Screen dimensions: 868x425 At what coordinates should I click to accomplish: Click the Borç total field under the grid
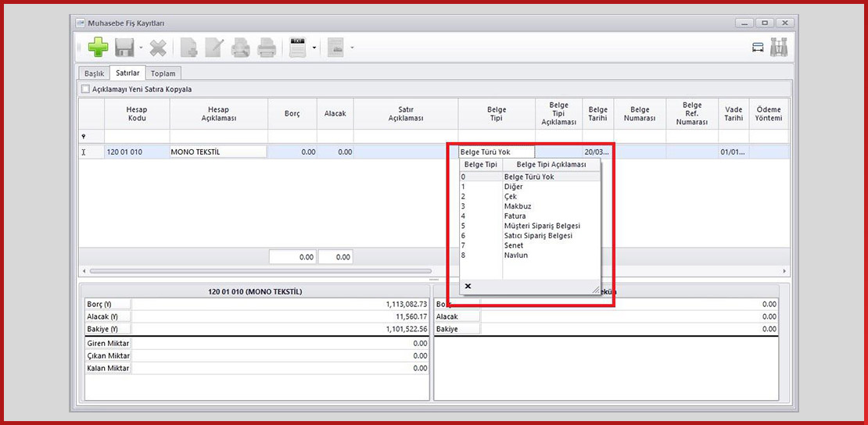pyautogui.click(x=292, y=257)
